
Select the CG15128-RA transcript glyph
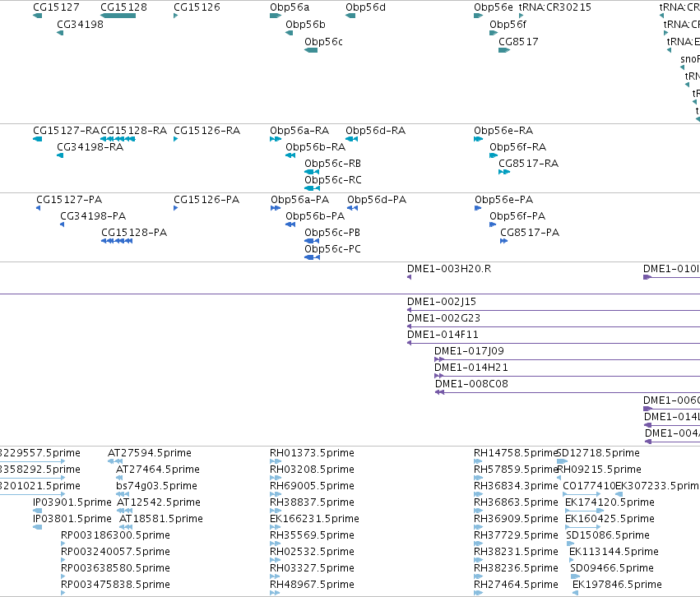(118, 139)
